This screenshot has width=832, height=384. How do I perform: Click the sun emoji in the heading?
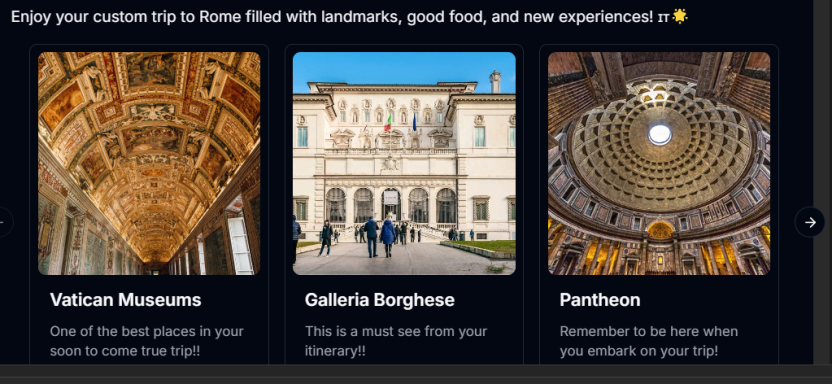[x=680, y=16]
